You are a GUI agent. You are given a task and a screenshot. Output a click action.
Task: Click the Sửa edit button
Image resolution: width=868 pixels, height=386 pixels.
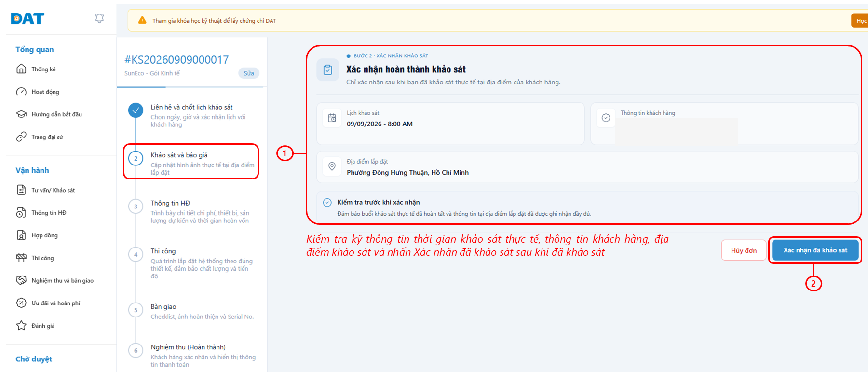pyautogui.click(x=249, y=73)
